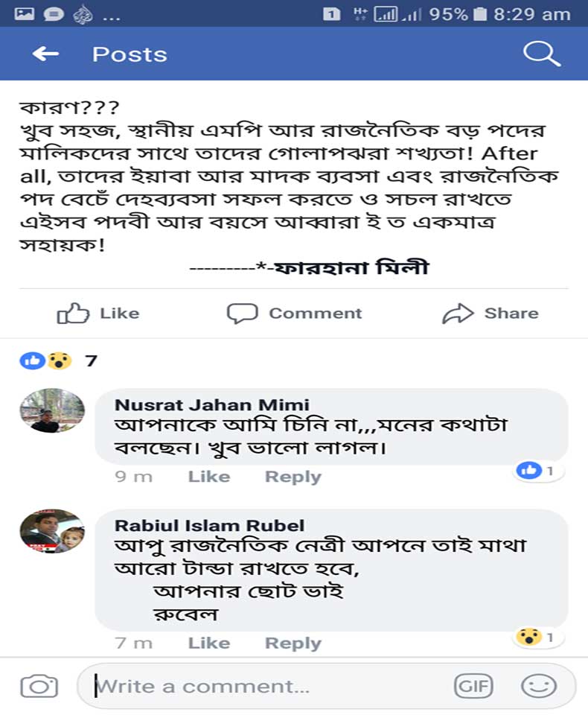Viewport: 588px width, 715px height.
Task: Tap the Comment speech bubble icon
Action: point(242,314)
